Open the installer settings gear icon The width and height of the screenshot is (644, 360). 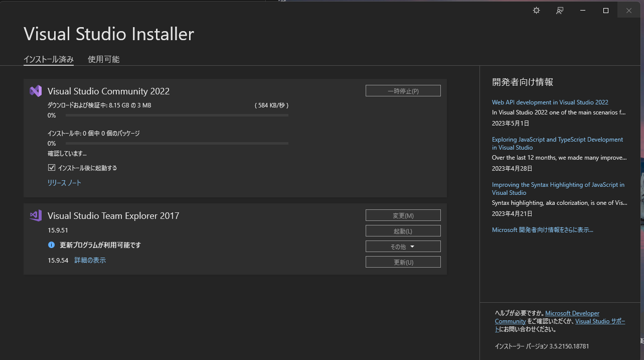(x=536, y=10)
